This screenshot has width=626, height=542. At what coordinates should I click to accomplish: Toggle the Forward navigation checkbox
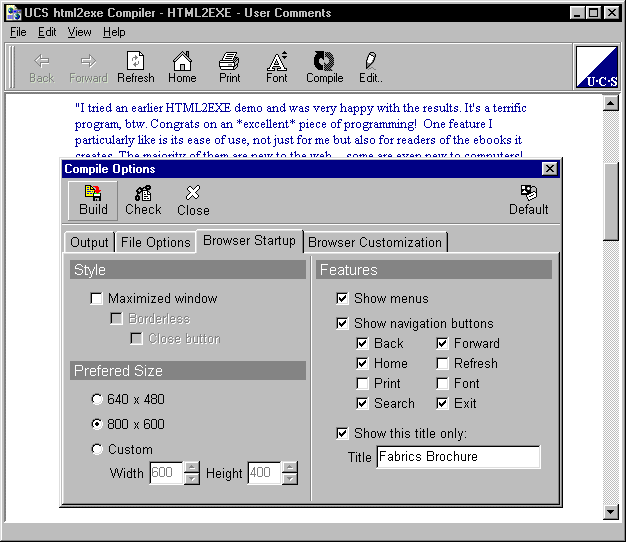point(442,343)
